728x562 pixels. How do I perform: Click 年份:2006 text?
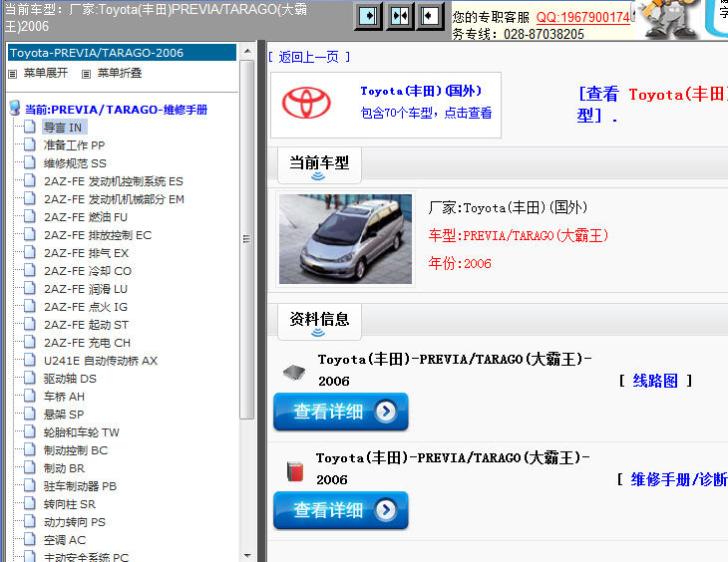(x=460, y=263)
